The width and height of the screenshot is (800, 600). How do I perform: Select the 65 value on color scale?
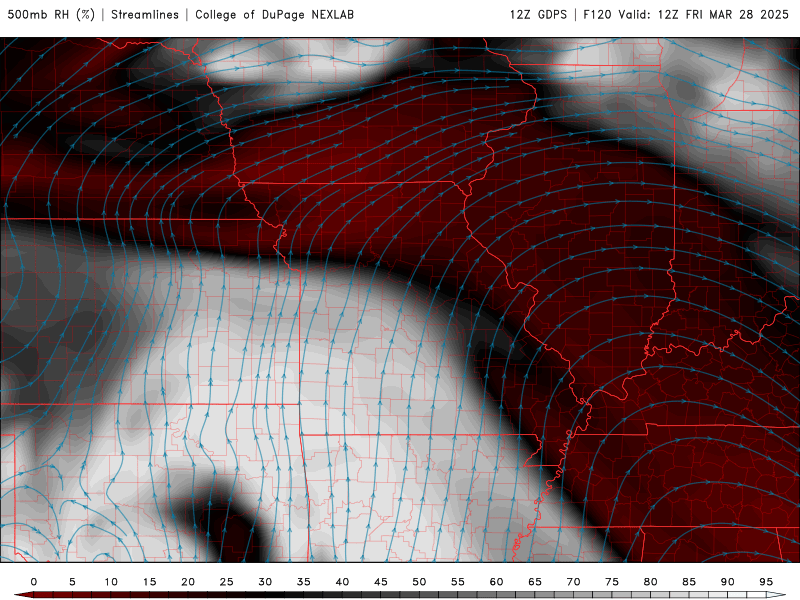coord(535,582)
